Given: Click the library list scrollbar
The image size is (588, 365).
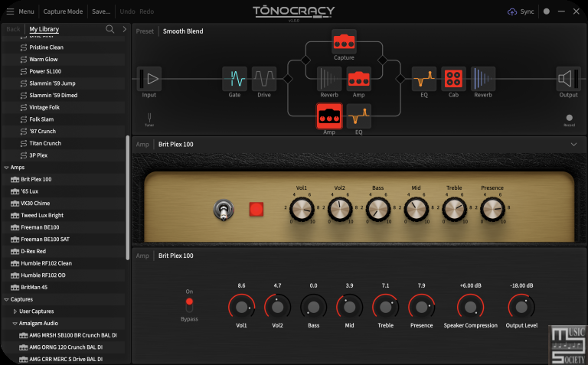Looking at the screenshot, I should 128,197.
